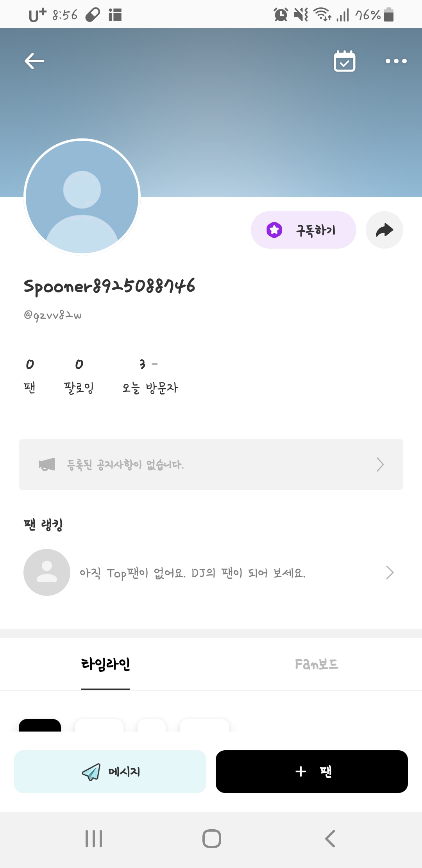This screenshot has width=422, height=868.
Task: Expand the fan ranking chevron
Action: click(x=390, y=572)
